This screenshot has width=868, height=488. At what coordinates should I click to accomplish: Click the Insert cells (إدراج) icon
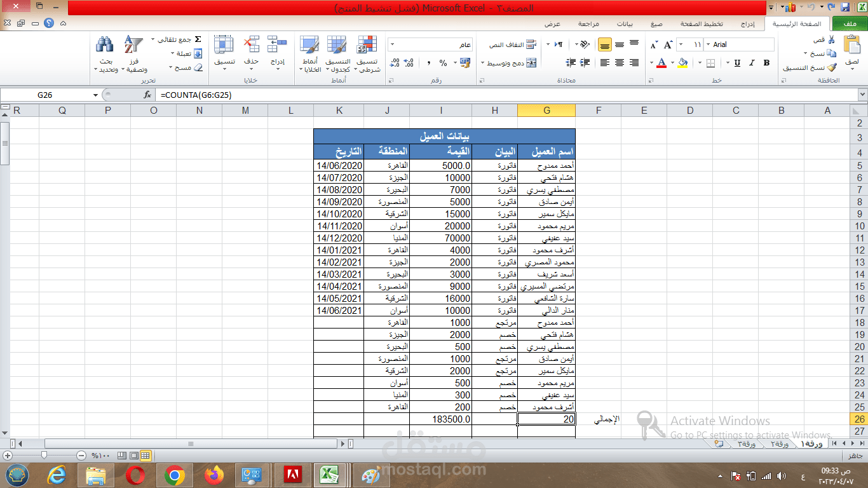pyautogui.click(x=278, y=44)
